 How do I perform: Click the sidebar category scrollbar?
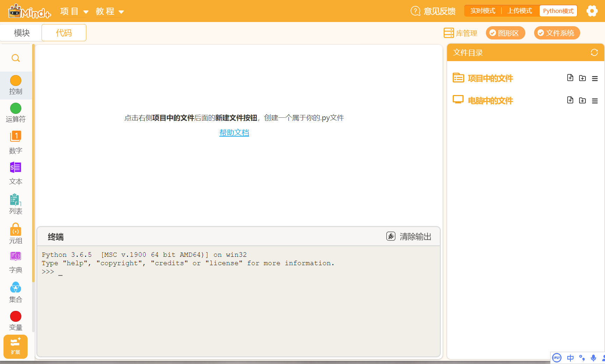point(34,163)
